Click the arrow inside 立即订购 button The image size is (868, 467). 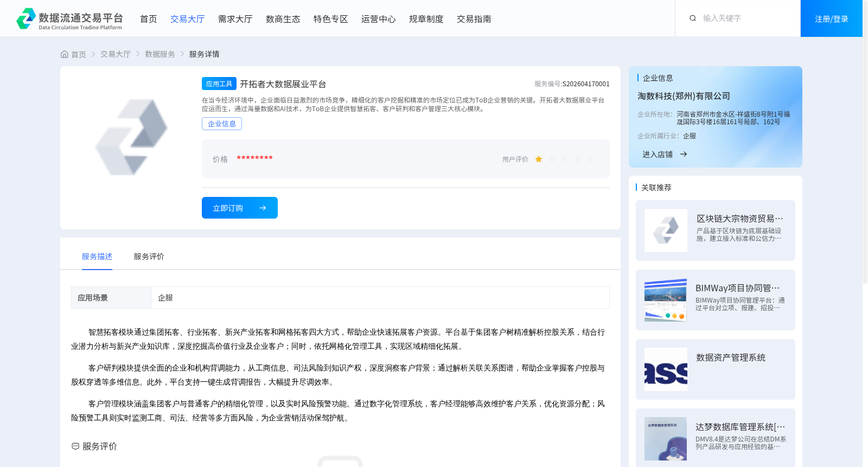coord(263,208)
